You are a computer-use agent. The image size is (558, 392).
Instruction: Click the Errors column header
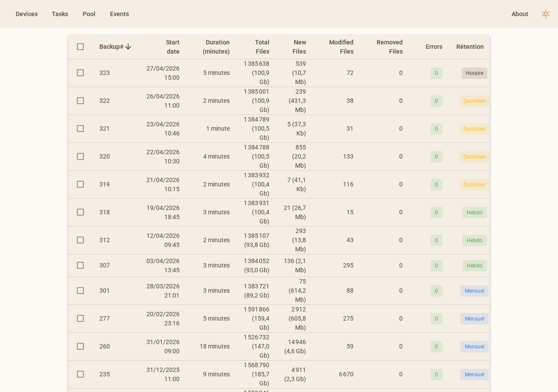[x=434, y=47]
